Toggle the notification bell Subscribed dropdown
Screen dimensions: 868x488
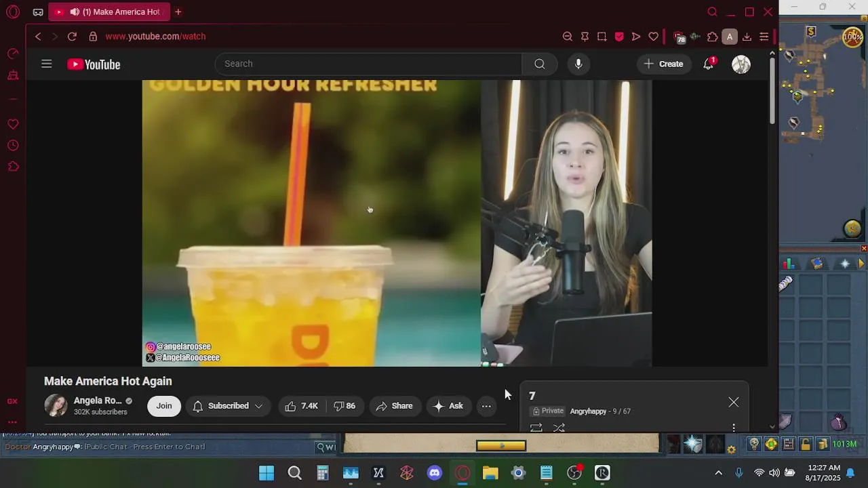228,406
